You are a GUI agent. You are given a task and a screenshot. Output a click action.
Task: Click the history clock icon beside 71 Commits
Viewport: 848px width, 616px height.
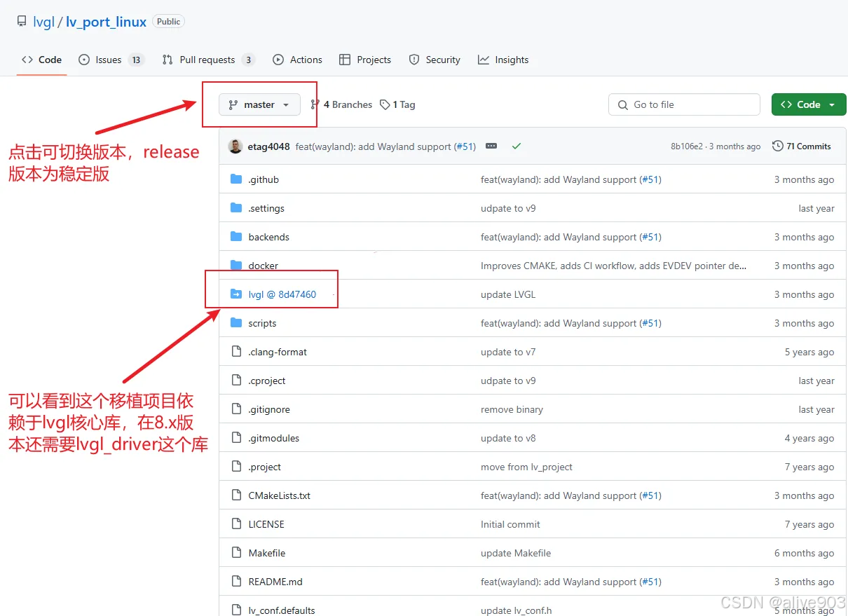778,146
